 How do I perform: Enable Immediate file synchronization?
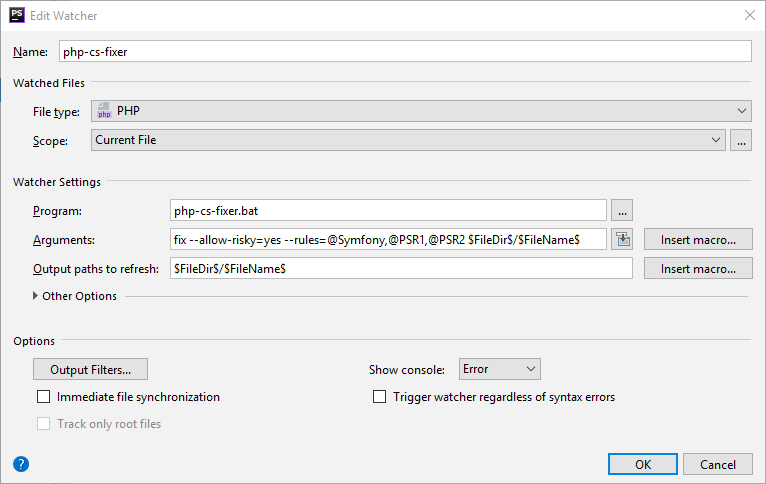(43, 397)
